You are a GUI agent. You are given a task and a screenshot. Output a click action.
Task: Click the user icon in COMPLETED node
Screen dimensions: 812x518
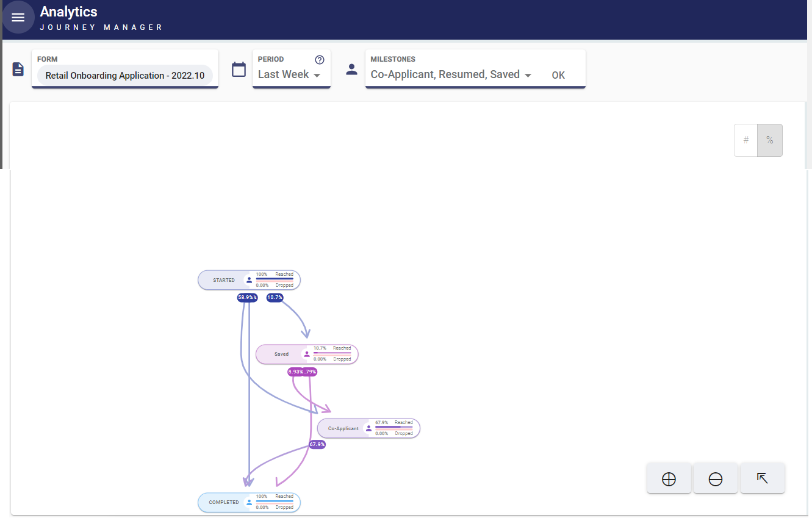[249, 502]
